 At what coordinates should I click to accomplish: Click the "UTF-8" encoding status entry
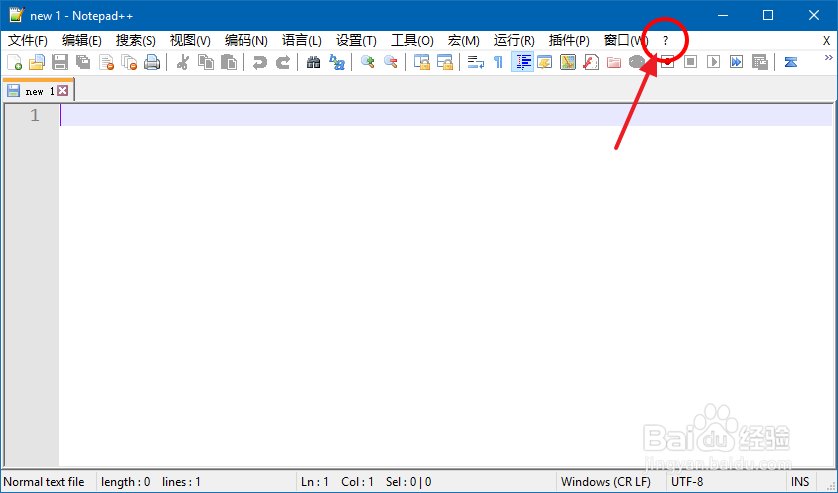687,482
